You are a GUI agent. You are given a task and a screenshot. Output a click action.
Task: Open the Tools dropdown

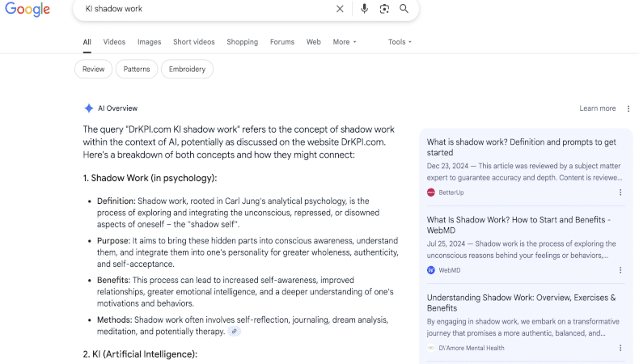pos(400,42)
